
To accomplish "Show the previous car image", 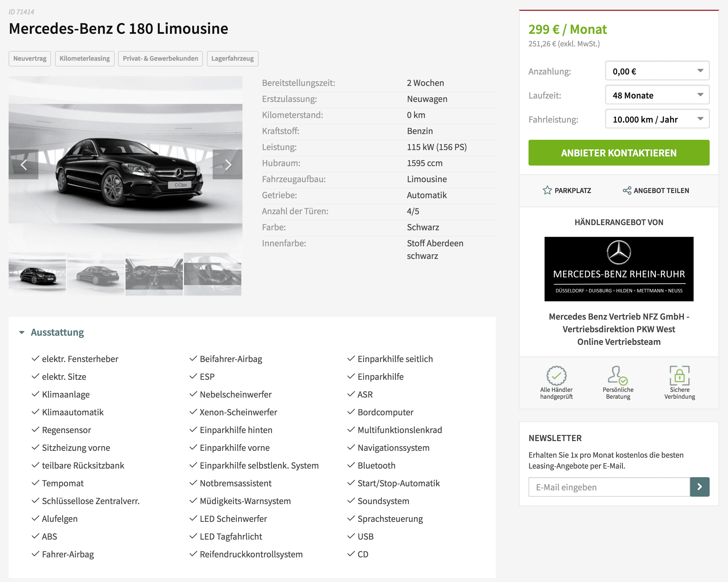I will 23,164.
